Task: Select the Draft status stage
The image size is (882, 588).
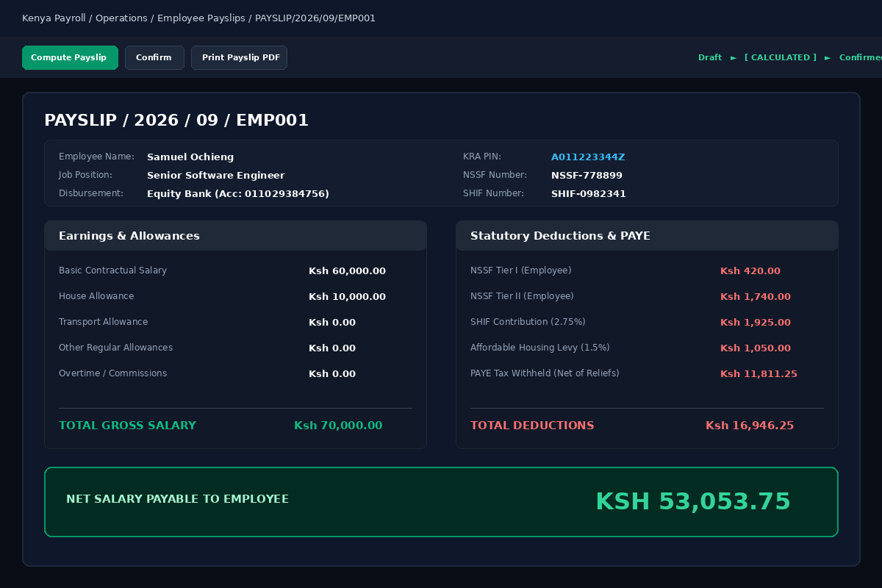Action: tap(710, 57)
